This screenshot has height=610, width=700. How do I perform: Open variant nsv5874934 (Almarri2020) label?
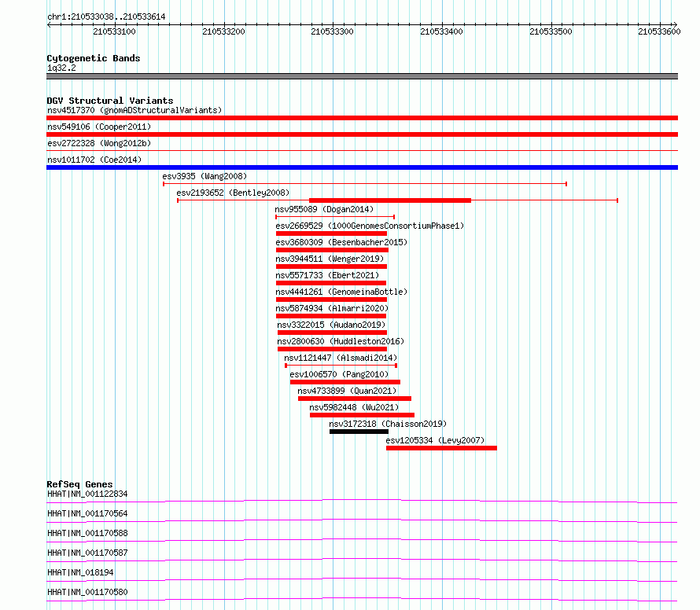point(332,308)
